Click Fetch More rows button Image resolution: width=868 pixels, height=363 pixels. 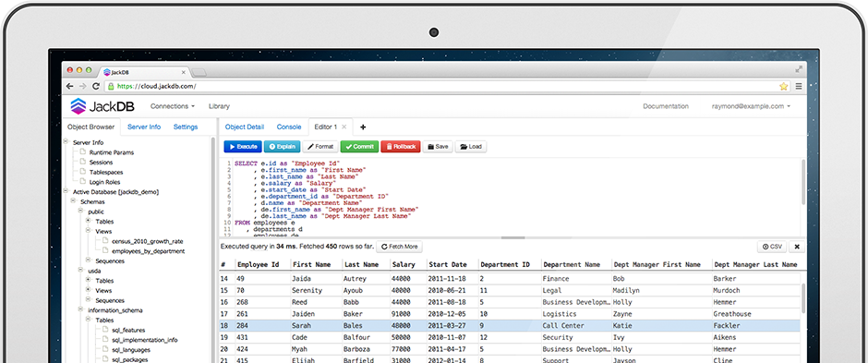(x=399, y=247)
